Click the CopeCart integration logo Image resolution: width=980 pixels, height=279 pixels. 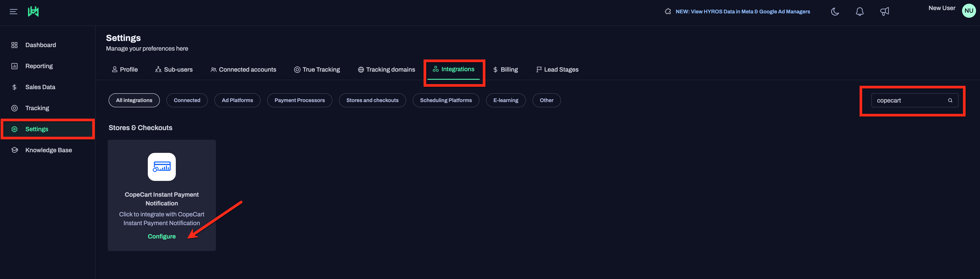point(162,167)
